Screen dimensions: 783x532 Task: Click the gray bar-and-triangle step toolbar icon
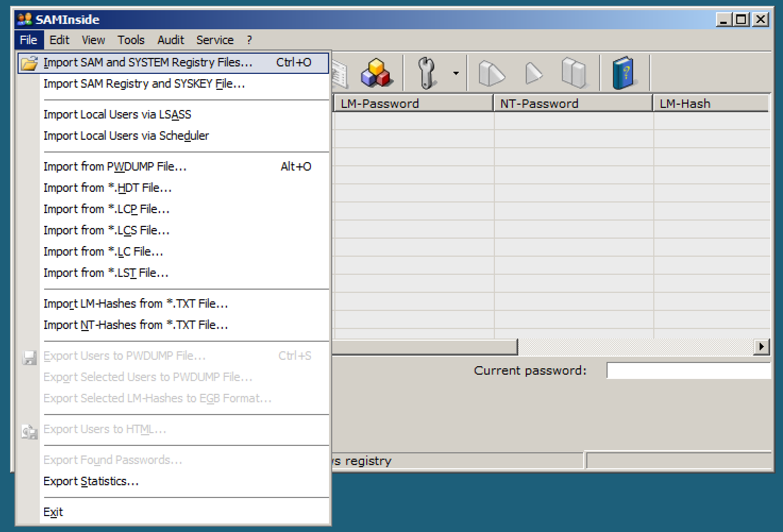coord(492,73)
